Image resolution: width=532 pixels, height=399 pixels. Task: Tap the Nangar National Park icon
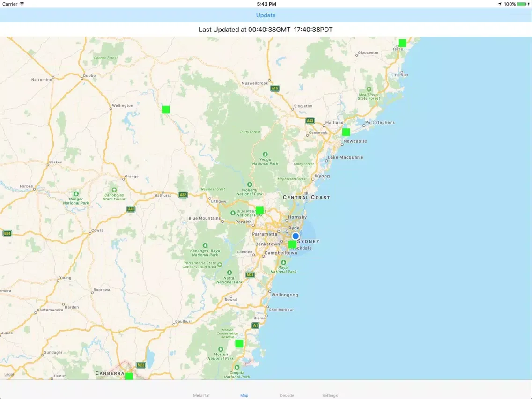[76, 194]
